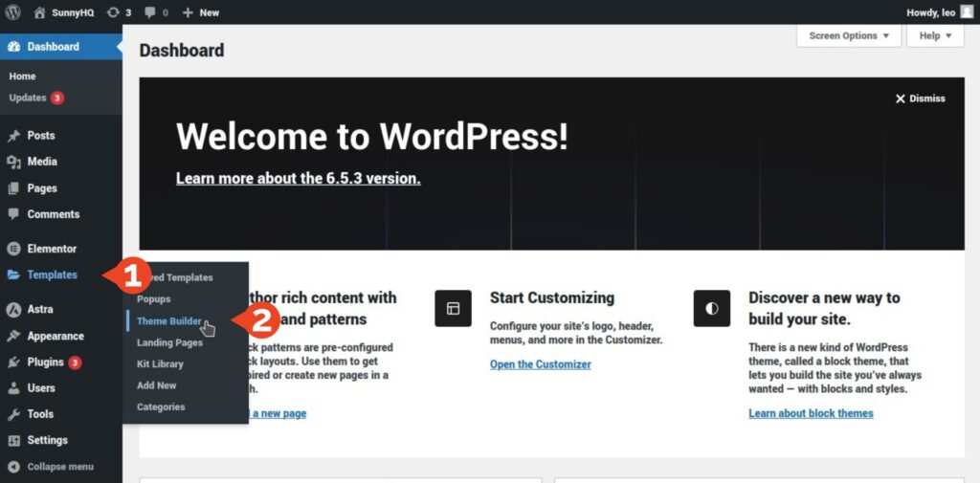Click the Media icon in sidebar
The width and height of the screenshot is (980, 483).
13,162
